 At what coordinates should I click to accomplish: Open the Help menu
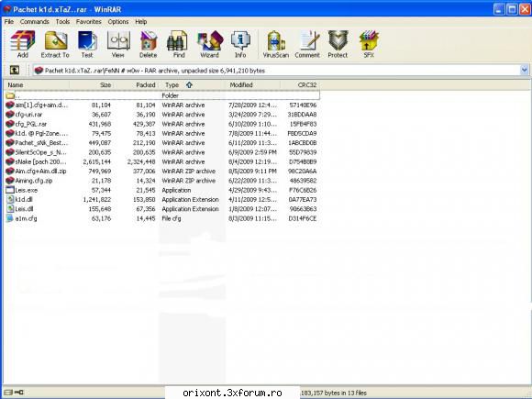point(141,22)
